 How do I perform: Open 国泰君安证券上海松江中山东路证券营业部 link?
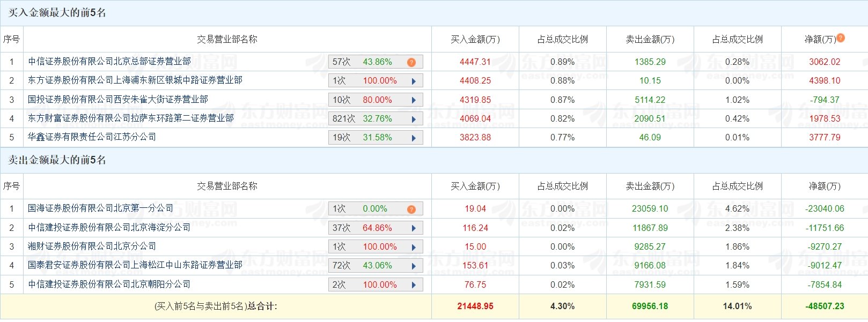click(135, 265)
